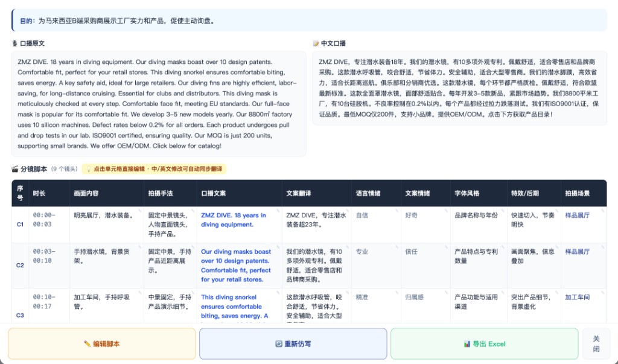Close the dialog with the 关闭 button

click(596, 343)
